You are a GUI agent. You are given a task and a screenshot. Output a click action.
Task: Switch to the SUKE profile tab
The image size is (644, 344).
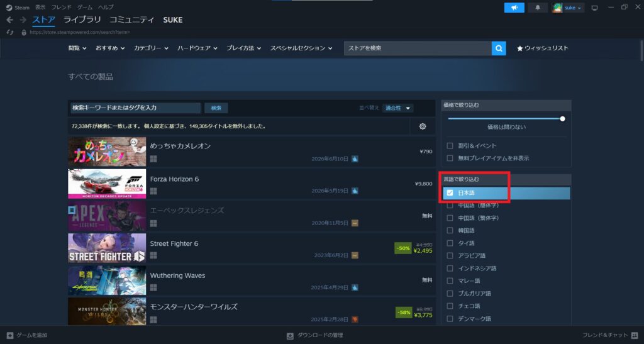(172, 19)
